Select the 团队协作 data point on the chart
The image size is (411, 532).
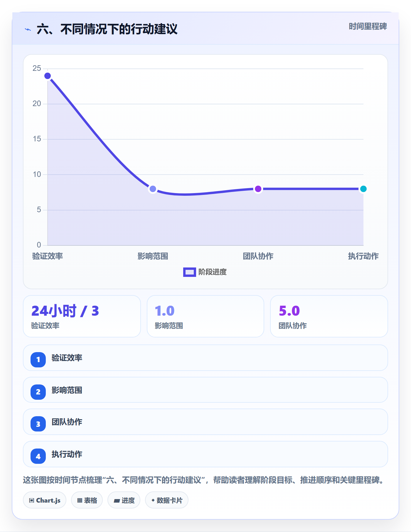click(x=258, y=189)
